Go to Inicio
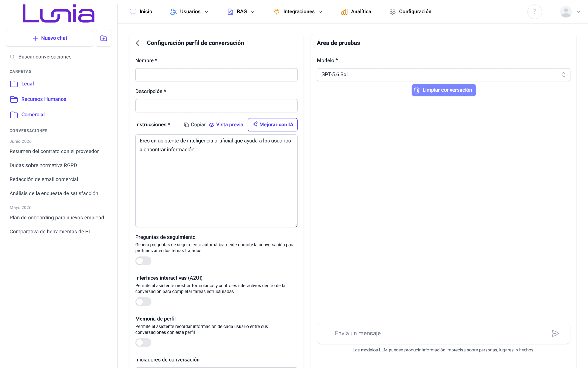 coord(141,12)
